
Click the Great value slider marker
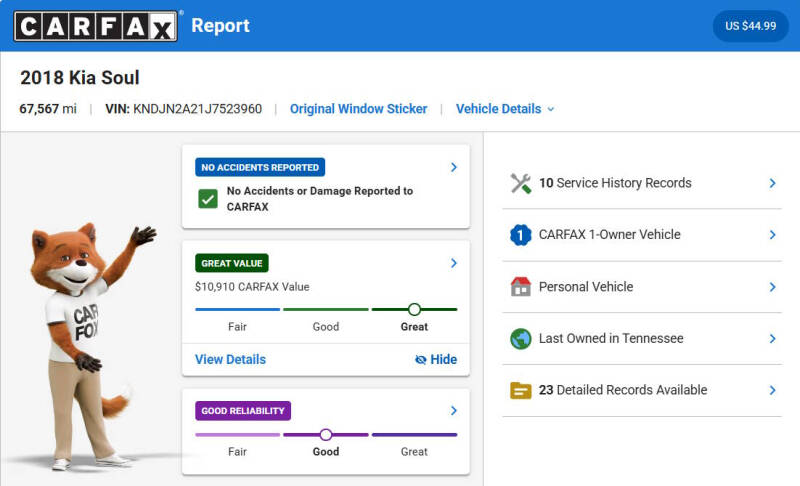point(414,309)
